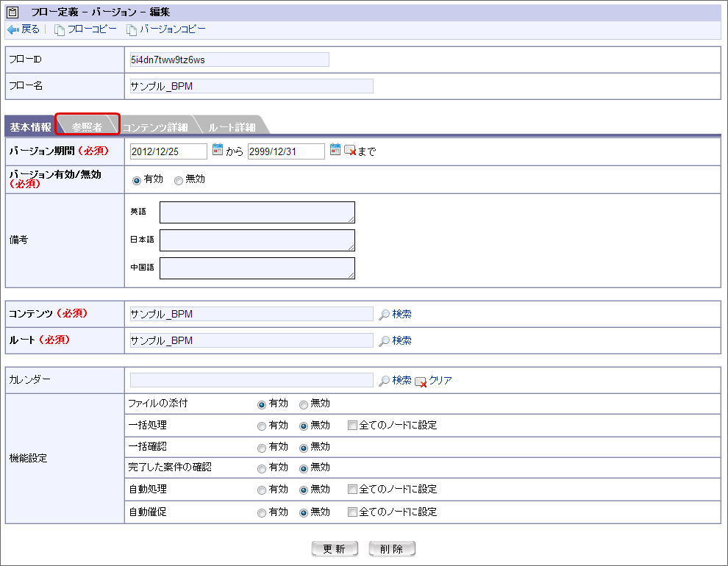Viewport: 728px width, 566px height.
Task: Open calendar picker for version end date
Action: [x=335, y=150]
